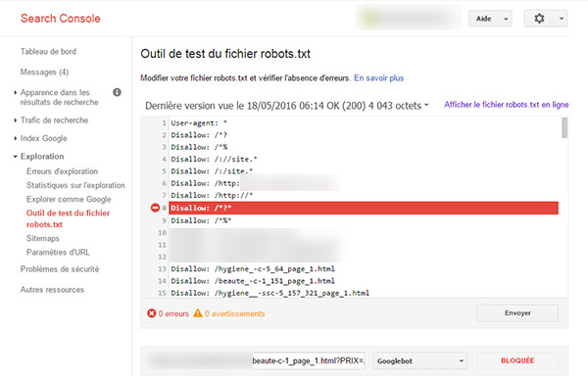Image resolution: width=588 pixels, height=378 pixels.
Task: Click Afficher le fichier robots.txt en ligne
Action: 507,105
